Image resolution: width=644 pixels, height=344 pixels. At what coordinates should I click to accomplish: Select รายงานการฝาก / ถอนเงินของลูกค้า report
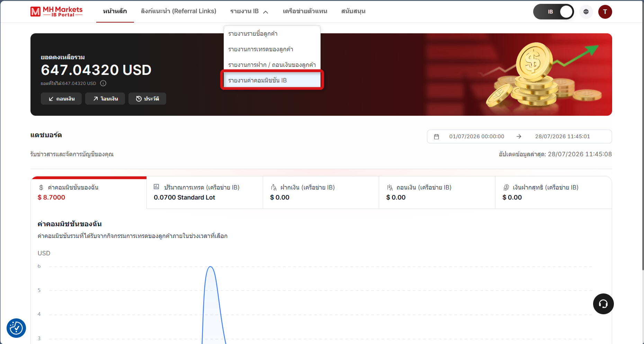(x=272, y=65)
